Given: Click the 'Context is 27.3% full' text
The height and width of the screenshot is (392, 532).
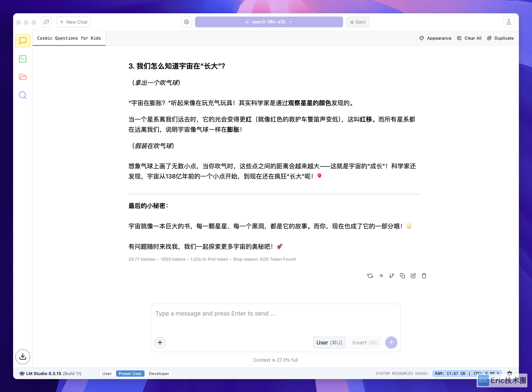Looking at the screenshot, I should click(275, 360).
